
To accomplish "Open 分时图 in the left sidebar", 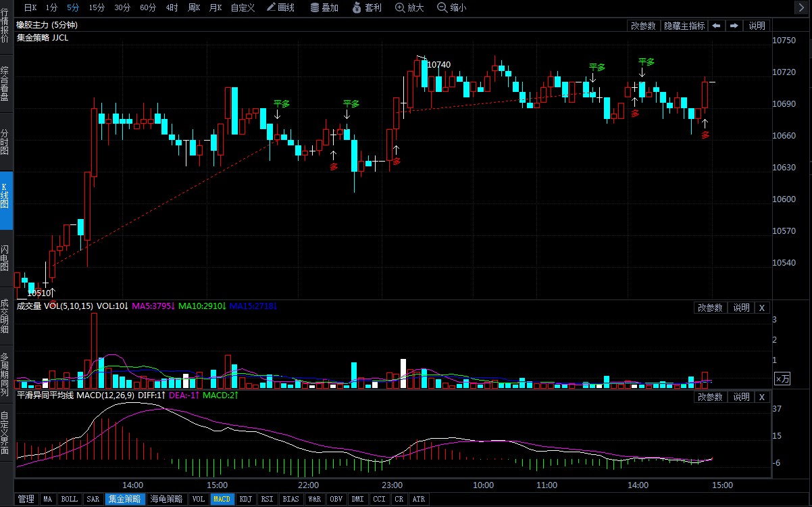I will coord(5,142).
